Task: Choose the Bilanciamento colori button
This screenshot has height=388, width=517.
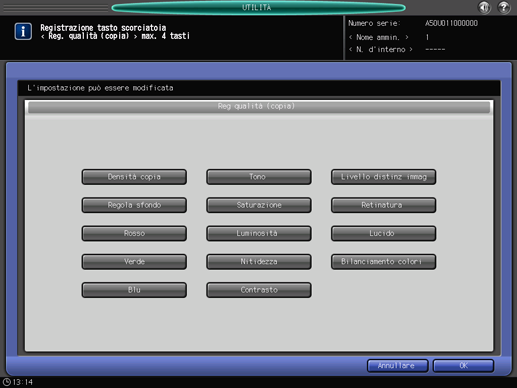Action: tap(383, 262)
